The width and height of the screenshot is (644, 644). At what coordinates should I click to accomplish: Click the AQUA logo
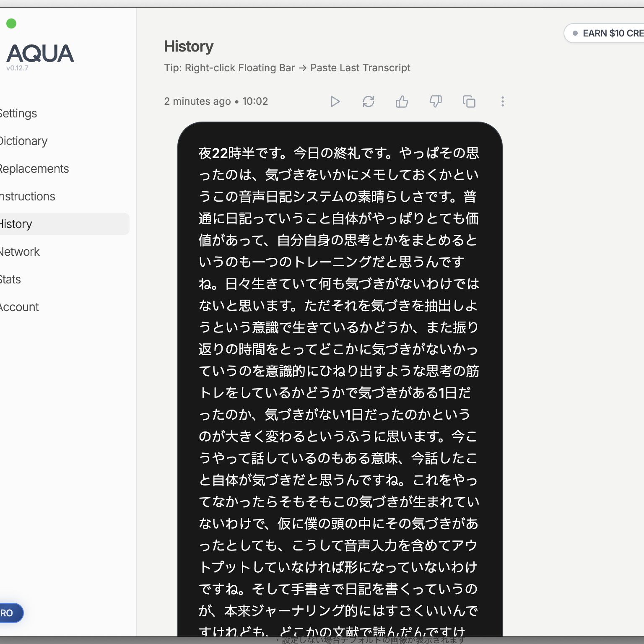(x=40, y=54)
